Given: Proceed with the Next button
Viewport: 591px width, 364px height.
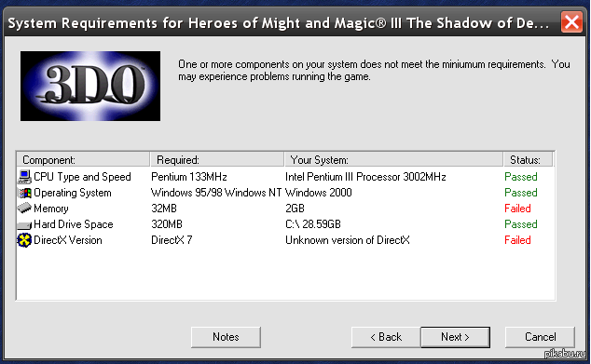Looking at the screenshot, I should (455, 337).
